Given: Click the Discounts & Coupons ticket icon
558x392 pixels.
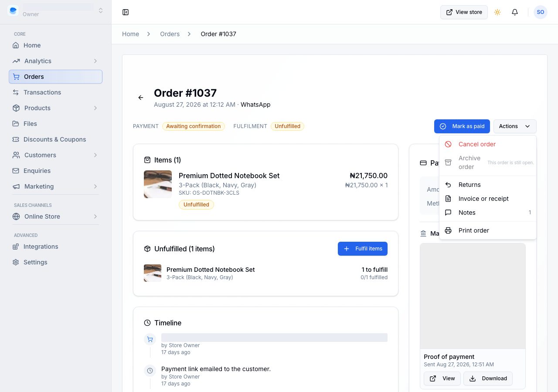Looking at the screenshot, I should pos(16,139).
